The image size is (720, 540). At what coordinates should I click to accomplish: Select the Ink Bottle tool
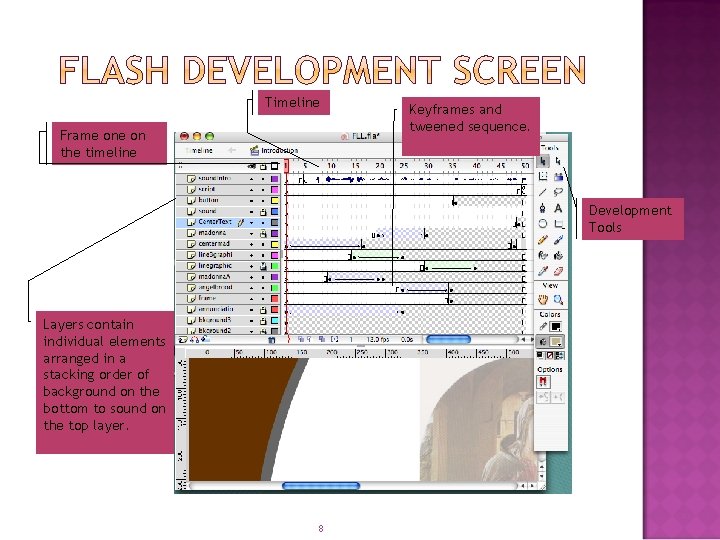[543, 255]
